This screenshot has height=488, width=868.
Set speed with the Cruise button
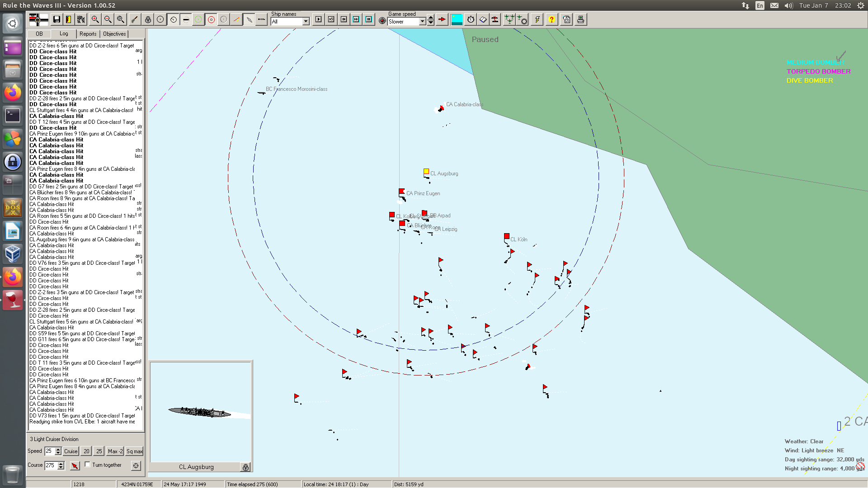[71, 451]
